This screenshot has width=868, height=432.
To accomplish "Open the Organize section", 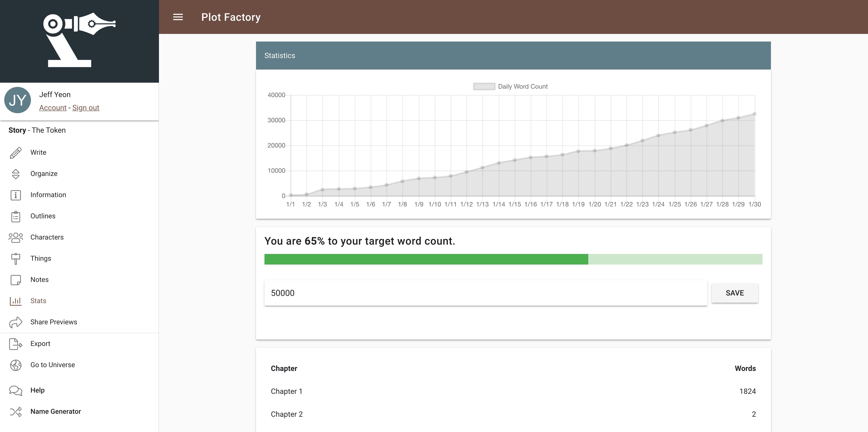I will click(x=44, y=174).
